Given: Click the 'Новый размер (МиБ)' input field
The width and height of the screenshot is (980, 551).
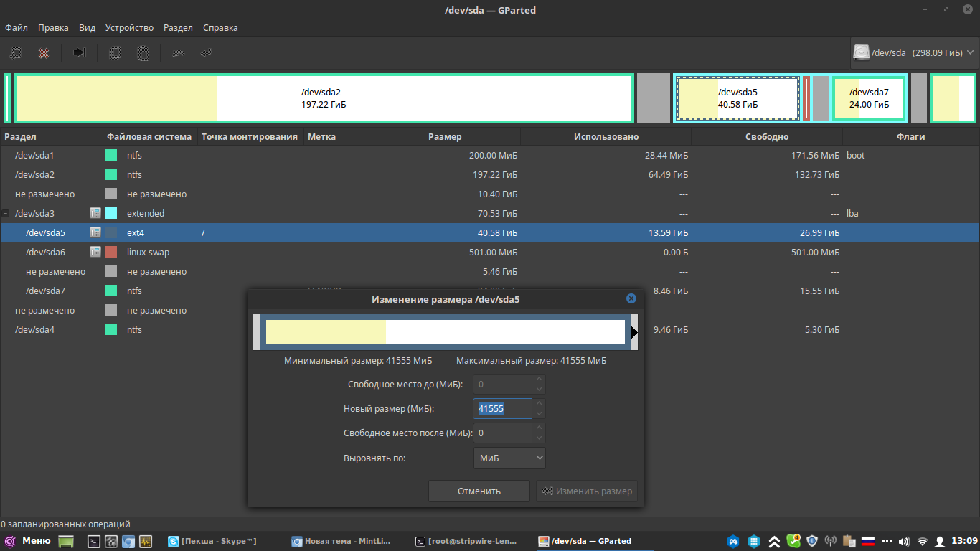Looking at the screenshot, I should 502,409.
